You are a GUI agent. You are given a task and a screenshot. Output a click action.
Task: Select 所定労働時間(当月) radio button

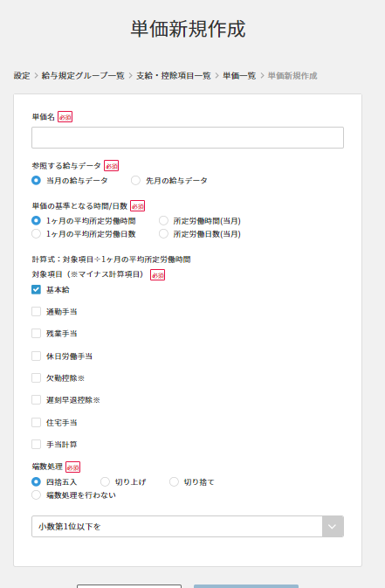163,221
